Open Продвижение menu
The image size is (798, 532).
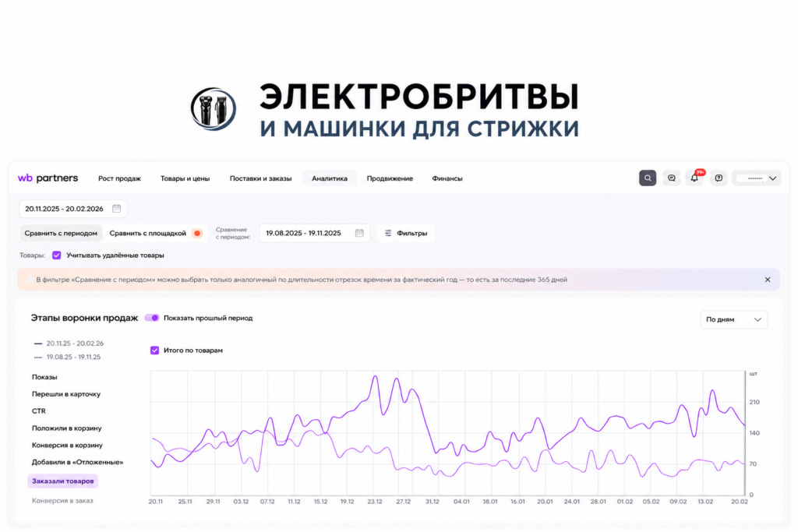(390, 178)
